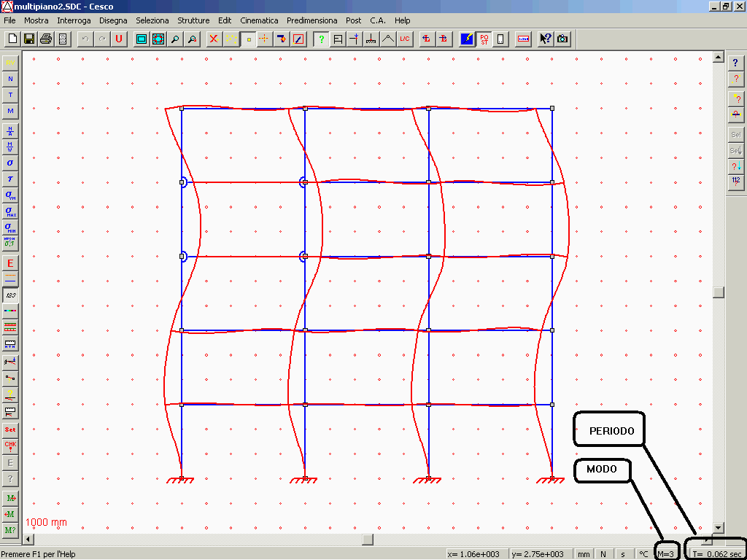Click the red X delete tool

tap(214, 39)
